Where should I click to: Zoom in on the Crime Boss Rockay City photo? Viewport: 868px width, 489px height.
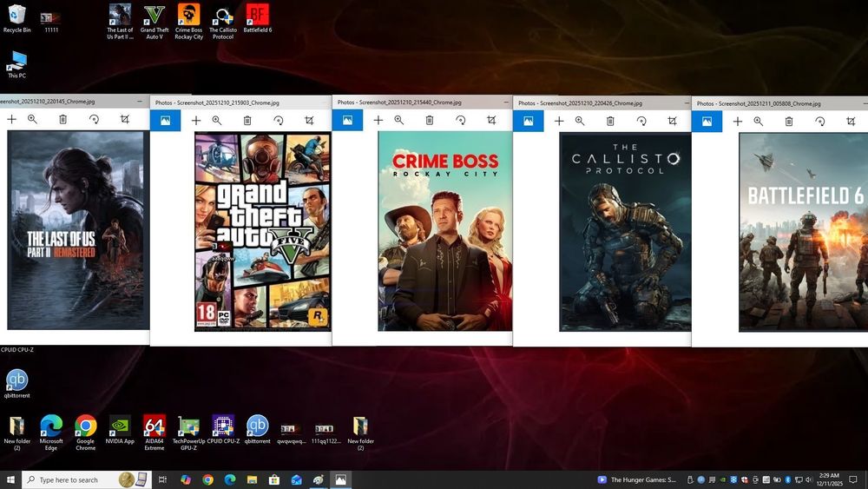click(x=398, y=120)
